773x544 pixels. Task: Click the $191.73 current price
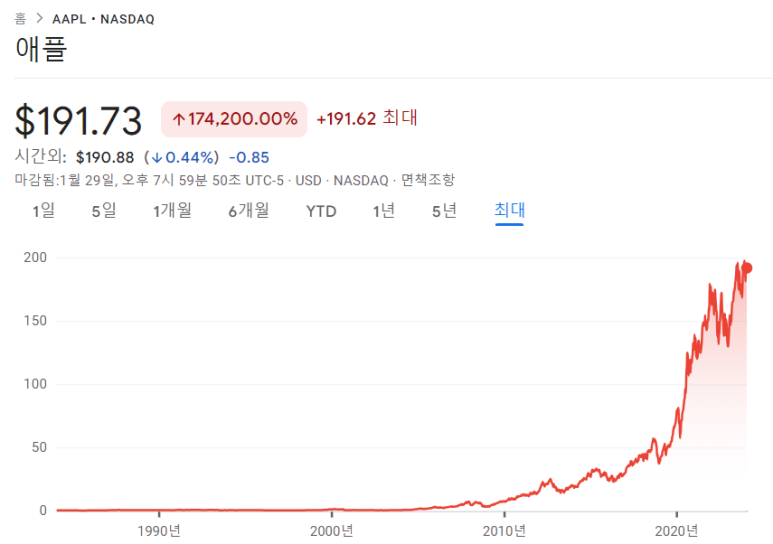(x=78, y=120)
